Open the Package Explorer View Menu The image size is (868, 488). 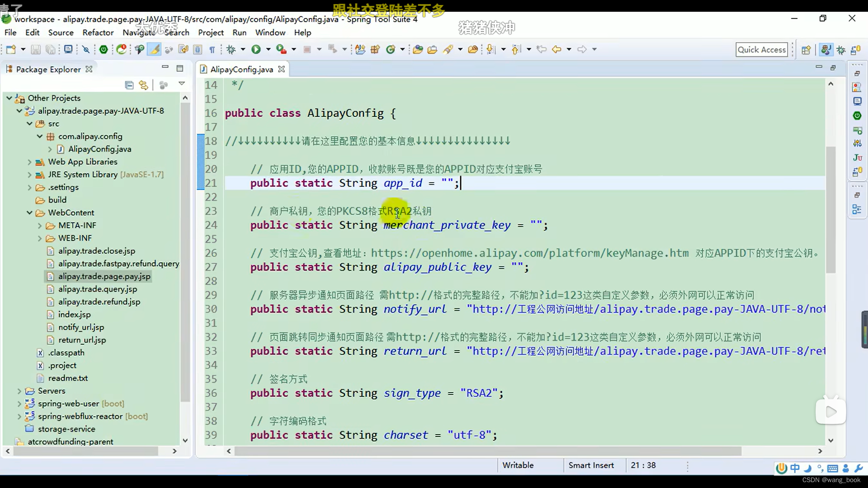[x=182, y=84]
